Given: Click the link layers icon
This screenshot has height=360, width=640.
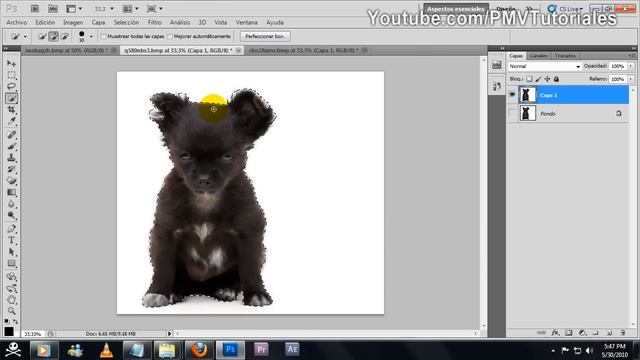Looking at the screenshot, I should [541, 333].
